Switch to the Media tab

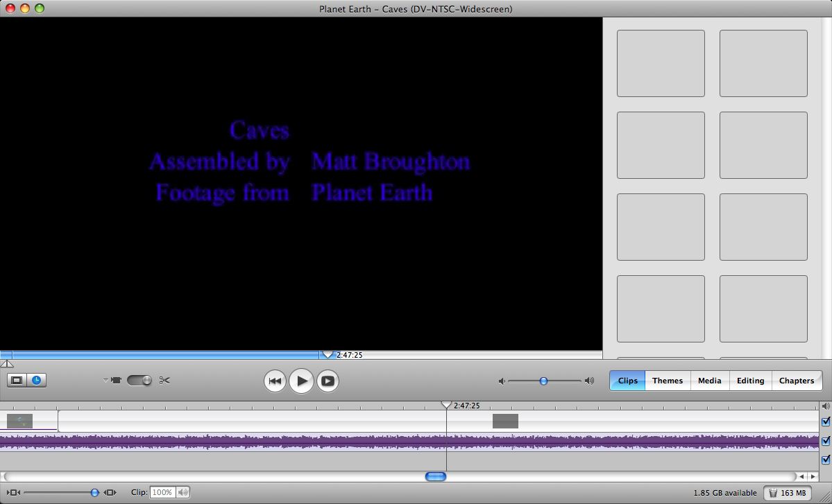709,381
